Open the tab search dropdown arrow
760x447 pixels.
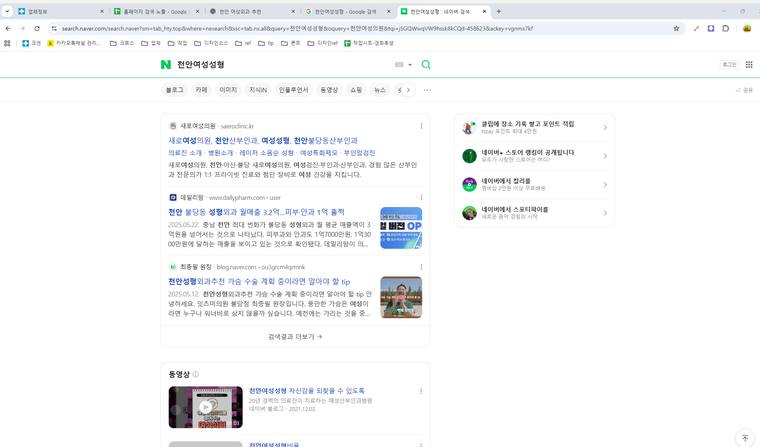[7, 11]
